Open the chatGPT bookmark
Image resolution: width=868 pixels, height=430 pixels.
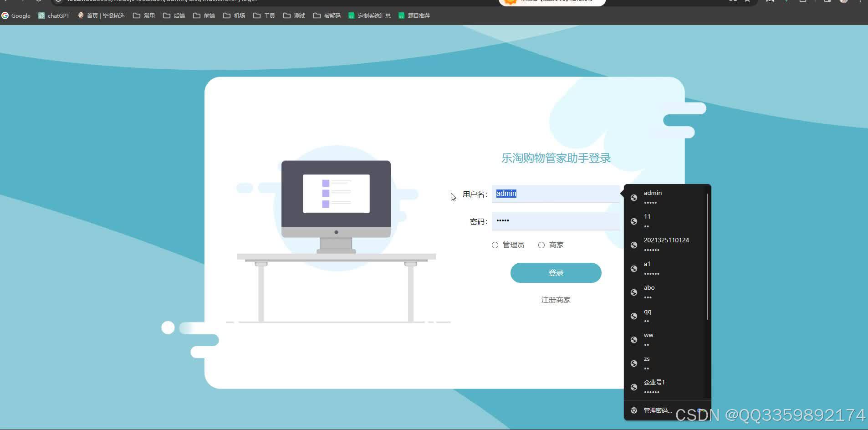tap(54, 15)
